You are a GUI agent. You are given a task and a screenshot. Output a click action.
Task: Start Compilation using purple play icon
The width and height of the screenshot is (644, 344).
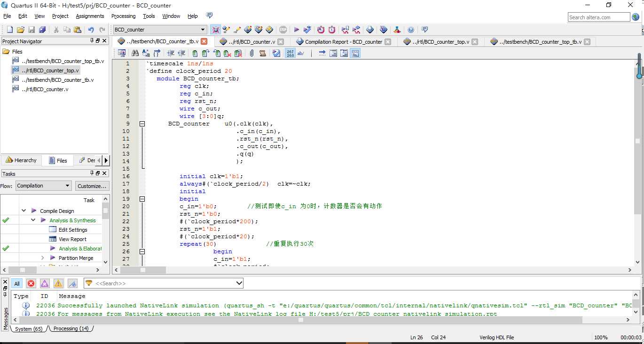coord(297,30)
